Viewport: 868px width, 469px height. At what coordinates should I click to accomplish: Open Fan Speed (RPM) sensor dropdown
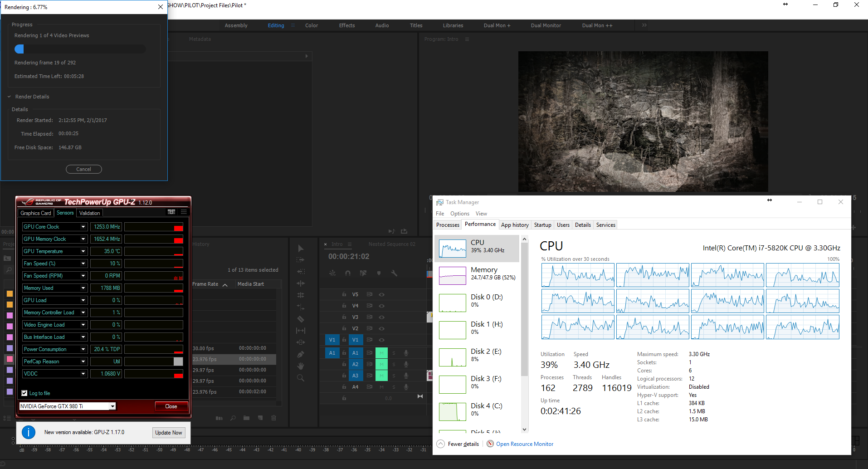point(83,276)
